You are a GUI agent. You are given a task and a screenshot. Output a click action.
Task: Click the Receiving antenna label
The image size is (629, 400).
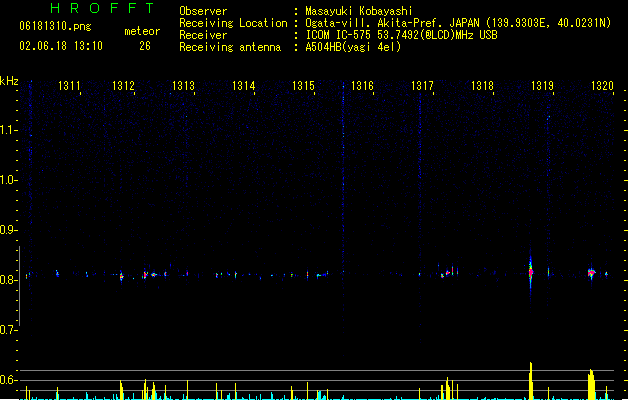(x=230, y=47)
